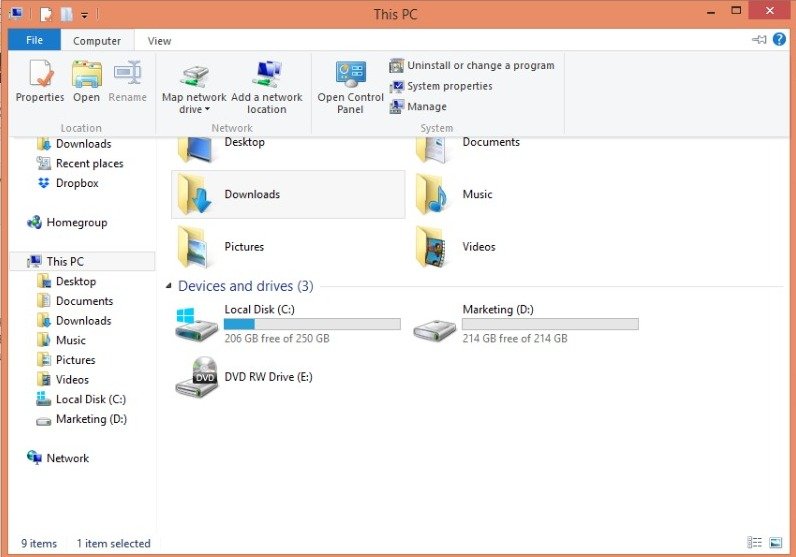Pin the ribbon with the pin icon

pyautogui.click(x=759, y=39)
